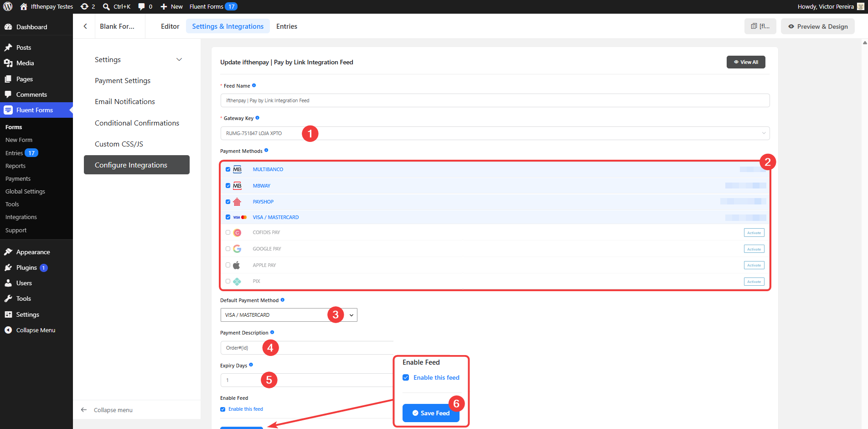Click the Feed Name info icon
868x429 pixels.
coord(254,85)
